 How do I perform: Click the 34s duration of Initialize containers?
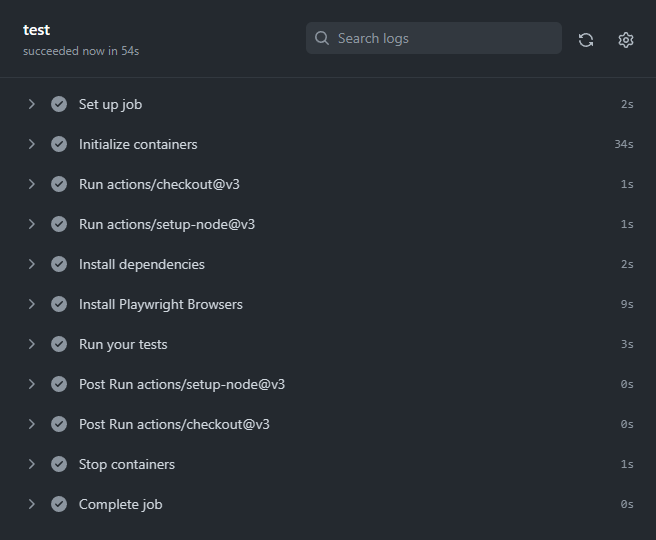[623, 144]
